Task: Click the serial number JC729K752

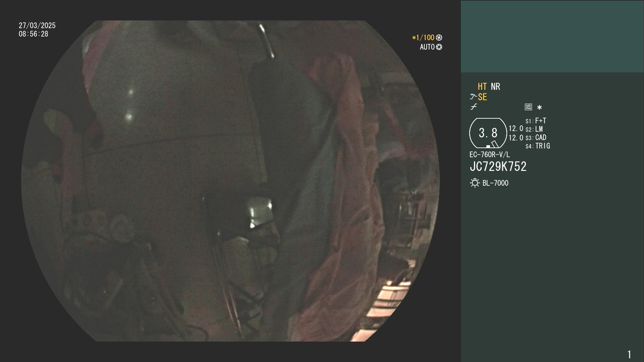Action: tap(498, 167)
